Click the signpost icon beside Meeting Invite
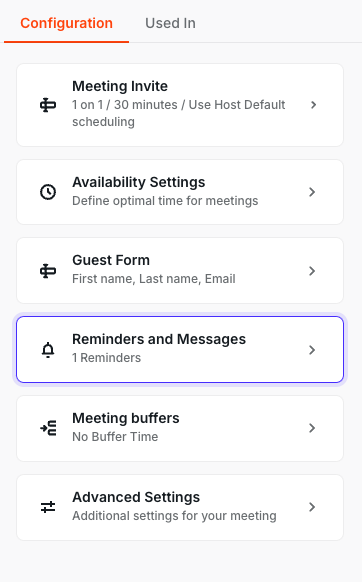 48,105
